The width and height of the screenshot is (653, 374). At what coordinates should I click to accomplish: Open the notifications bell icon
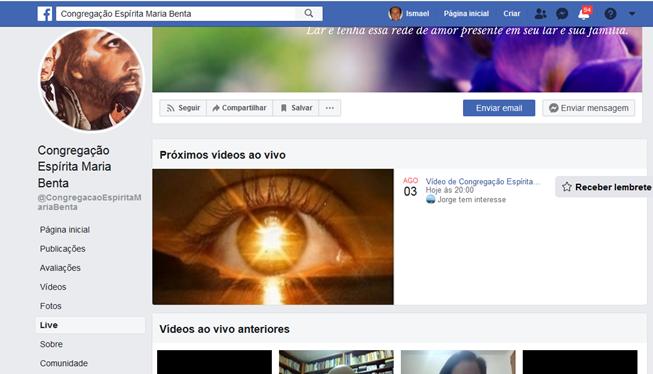pos(584,14)
